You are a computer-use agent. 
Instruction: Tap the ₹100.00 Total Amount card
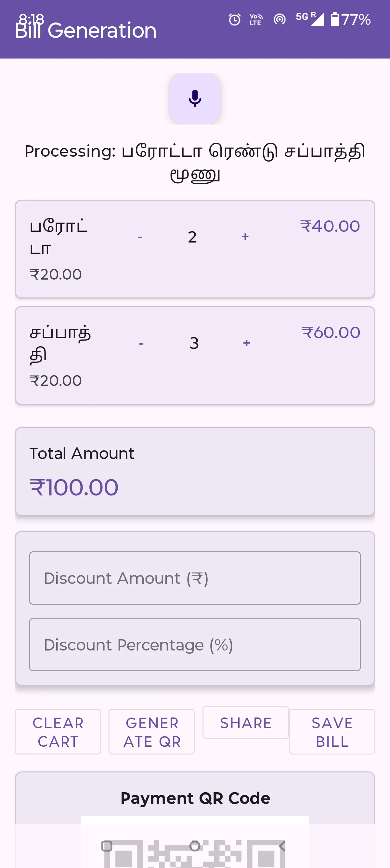coord(195,471)
